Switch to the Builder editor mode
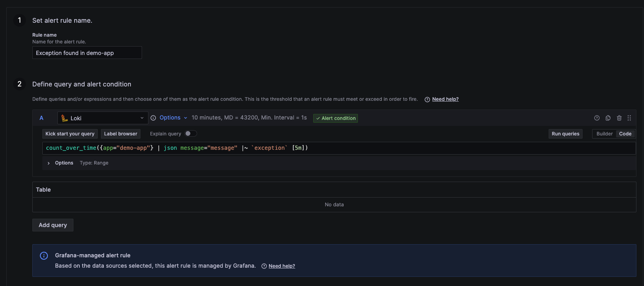Viewport: 644px width, 286px height. 604,134
